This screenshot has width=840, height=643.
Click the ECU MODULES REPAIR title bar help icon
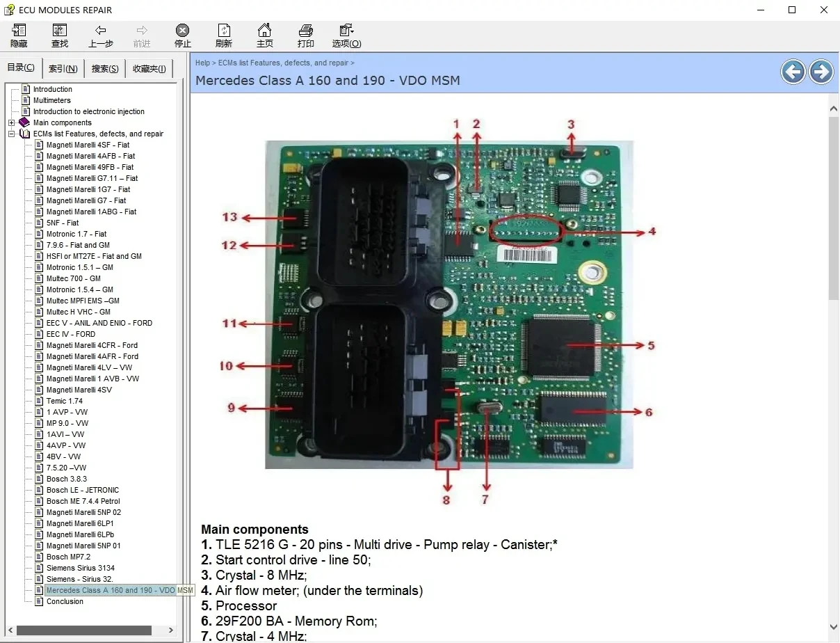[x=10, y=10]
